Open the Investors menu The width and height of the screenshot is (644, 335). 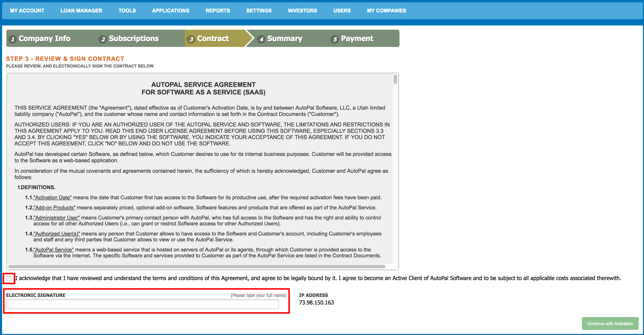click(302, 11)
